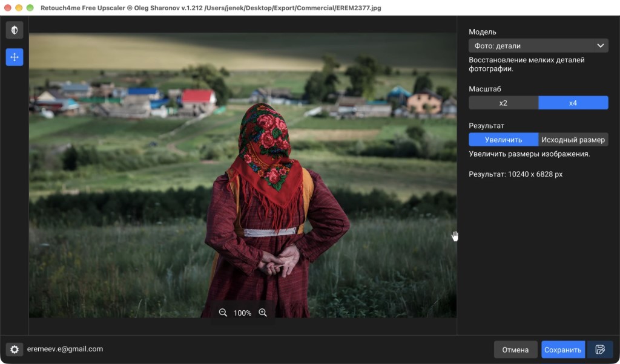
Task: Click the Модель label
Action: [x=483, y=32]
